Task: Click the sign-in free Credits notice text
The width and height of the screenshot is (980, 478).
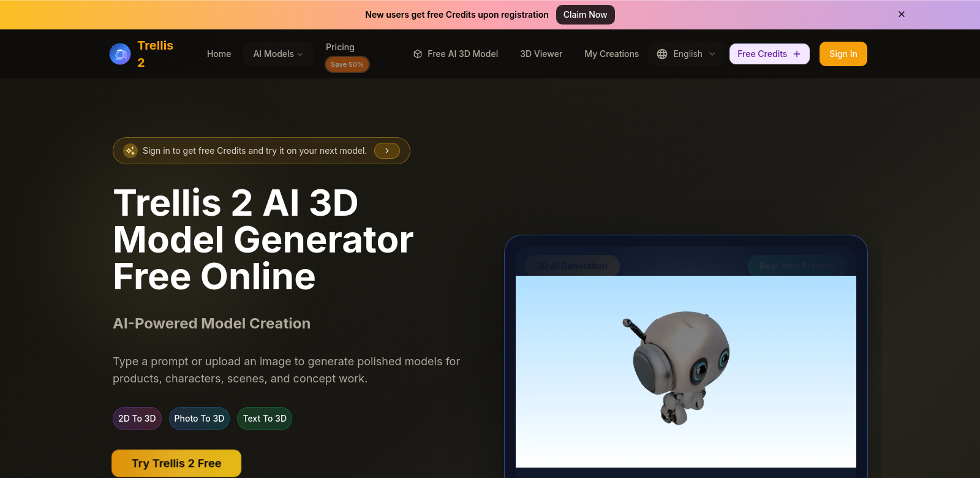Action: tap(255, 151)
